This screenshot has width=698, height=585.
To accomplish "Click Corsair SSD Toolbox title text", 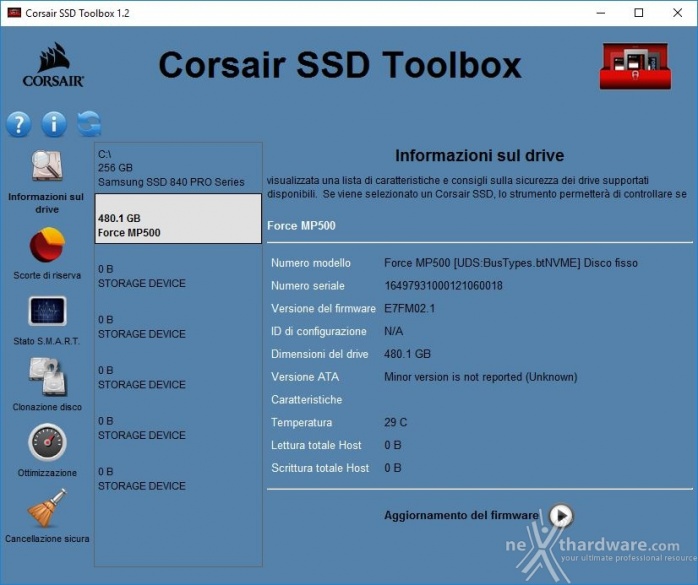I will point(340,65).
